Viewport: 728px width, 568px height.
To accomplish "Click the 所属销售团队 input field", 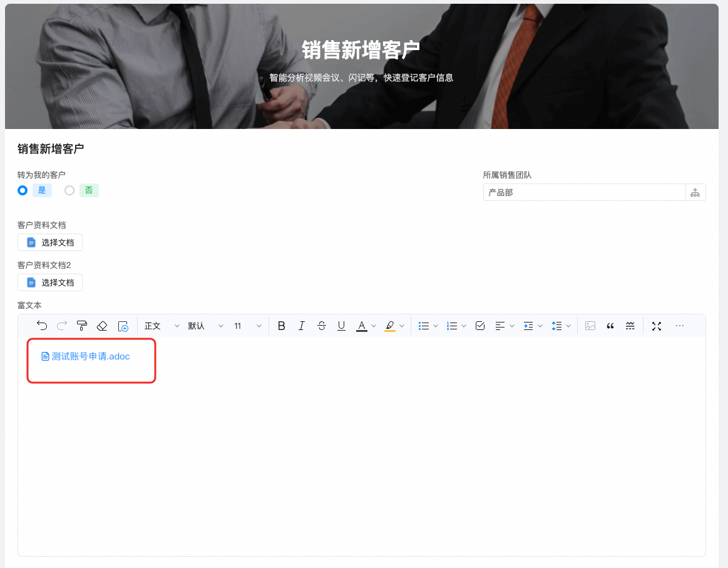I will click(x=584, y=192).
